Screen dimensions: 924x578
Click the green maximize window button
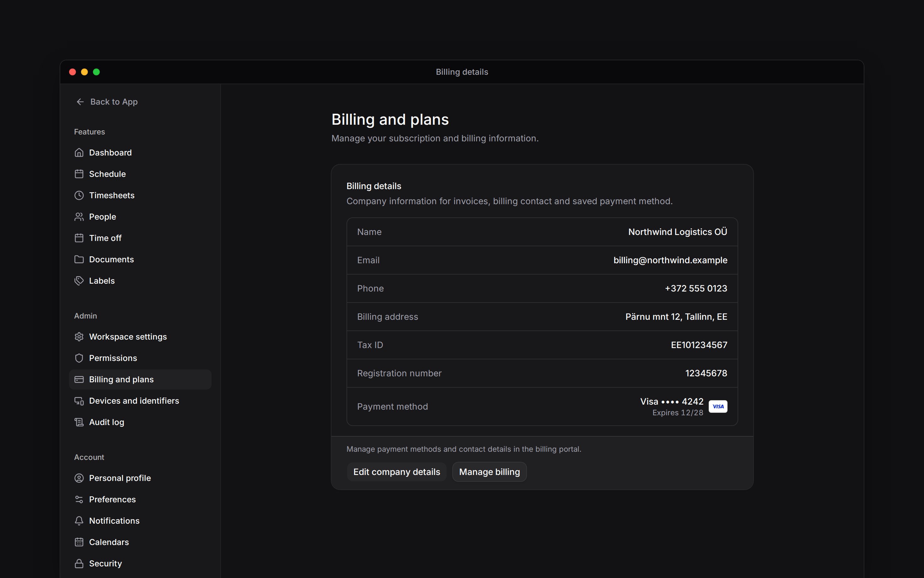click(97, 72)
